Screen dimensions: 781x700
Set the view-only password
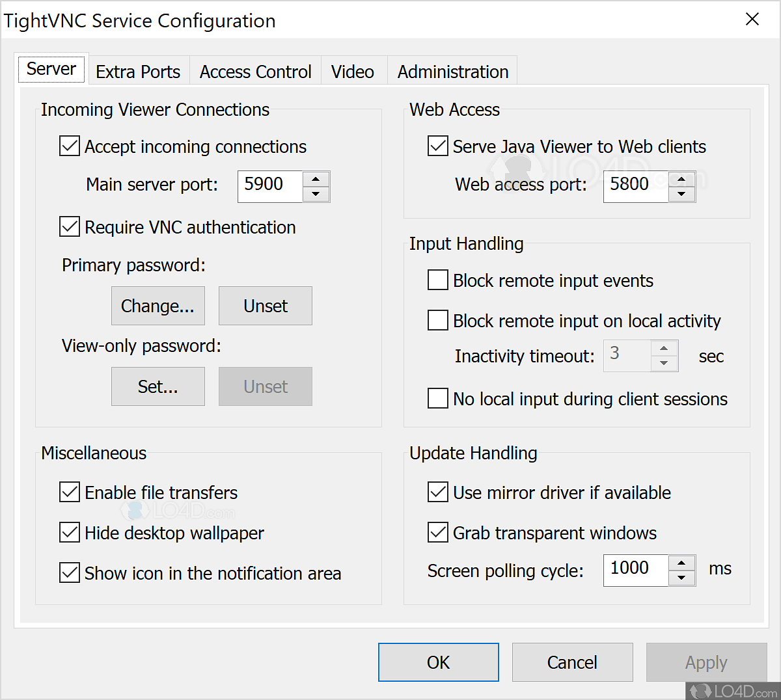pyautogui.click(x=158, y=386)
